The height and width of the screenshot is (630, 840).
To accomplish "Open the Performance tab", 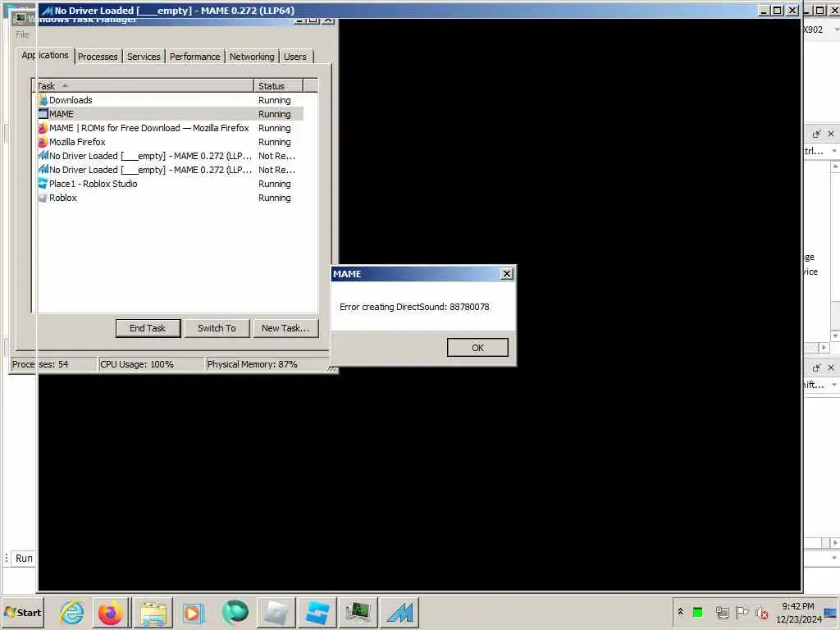I will [x=195, y=57].
